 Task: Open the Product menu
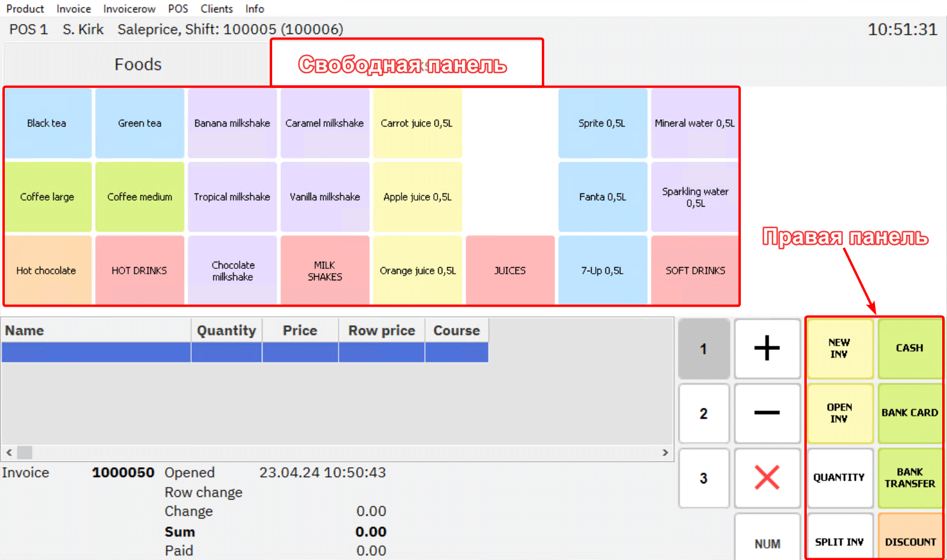click(x=25, y=9)
